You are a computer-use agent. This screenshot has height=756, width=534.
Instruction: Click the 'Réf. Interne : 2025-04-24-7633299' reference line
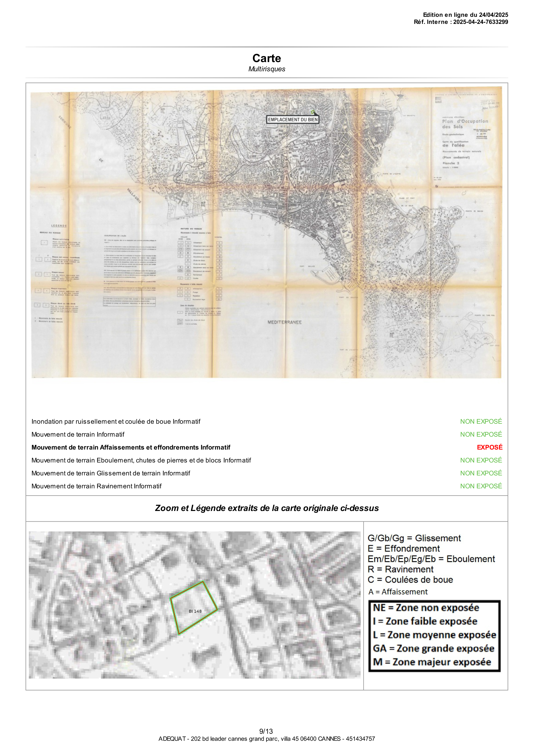[x=461, y=22]
